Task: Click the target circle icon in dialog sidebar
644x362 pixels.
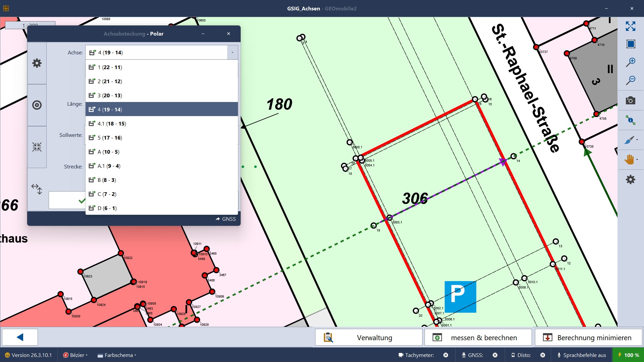Action: [x=37, y=105]
